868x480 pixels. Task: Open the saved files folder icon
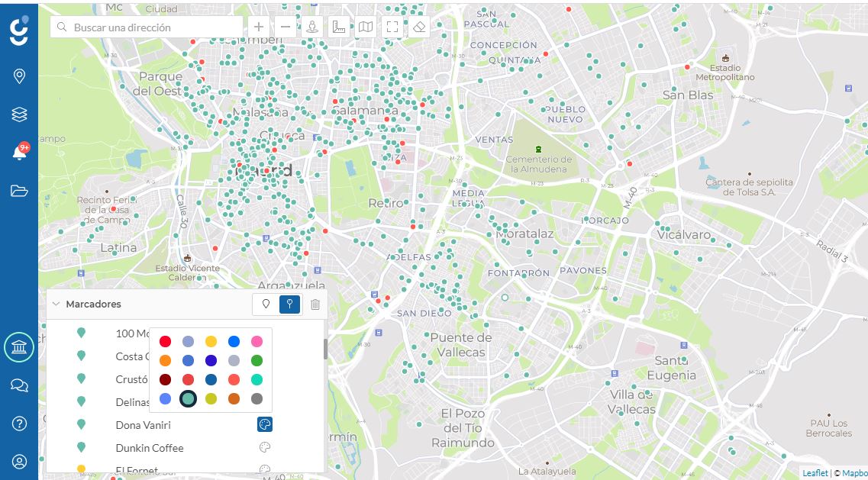19,190
